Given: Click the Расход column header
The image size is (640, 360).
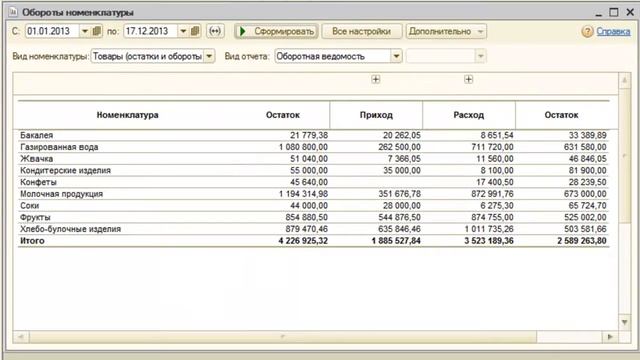Looking at the screenshot, I should point(469,115).
